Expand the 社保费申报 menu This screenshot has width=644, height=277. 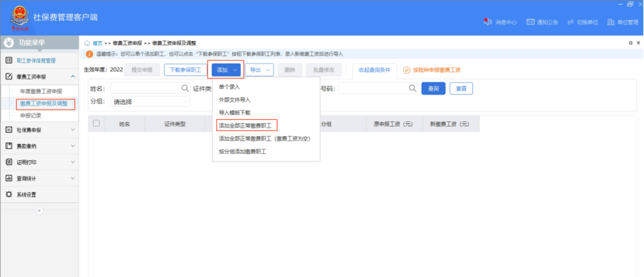(73, 130)
